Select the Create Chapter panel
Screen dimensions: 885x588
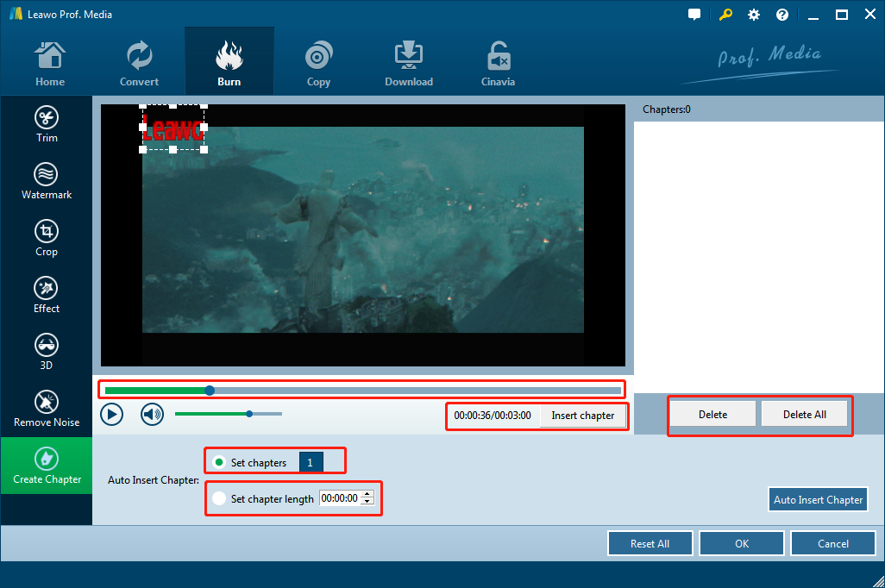pyautogui.click(x=47, y=466)
